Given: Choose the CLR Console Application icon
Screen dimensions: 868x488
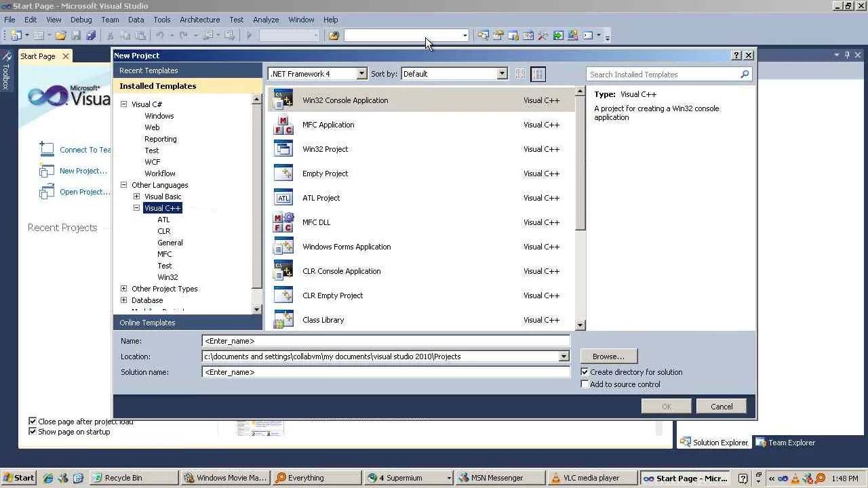Looking at the screenshot, I should tap(283, 271).
